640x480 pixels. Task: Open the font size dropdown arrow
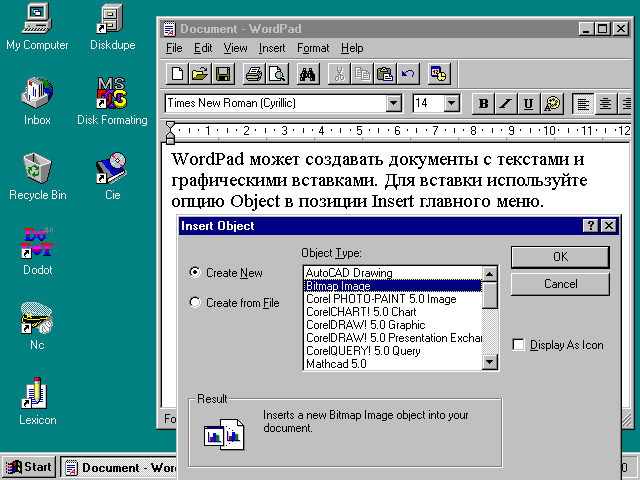[x=451, y=103]
